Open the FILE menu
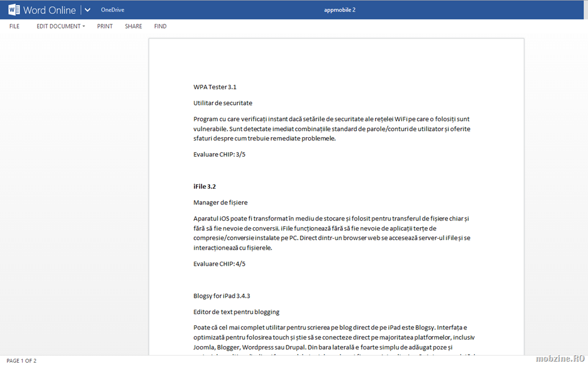 14,26
